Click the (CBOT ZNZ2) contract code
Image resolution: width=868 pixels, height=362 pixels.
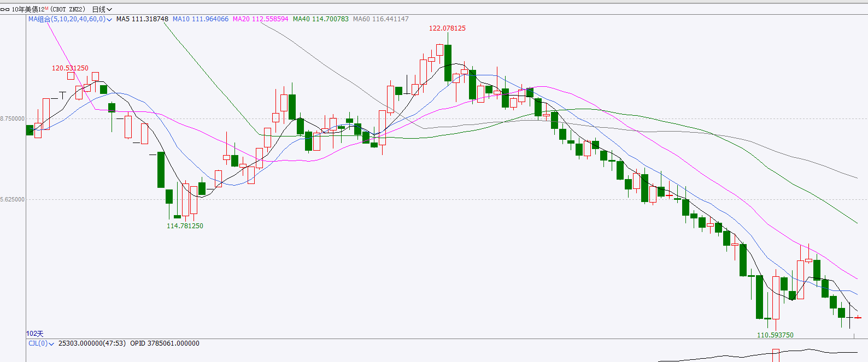point(68,9)
